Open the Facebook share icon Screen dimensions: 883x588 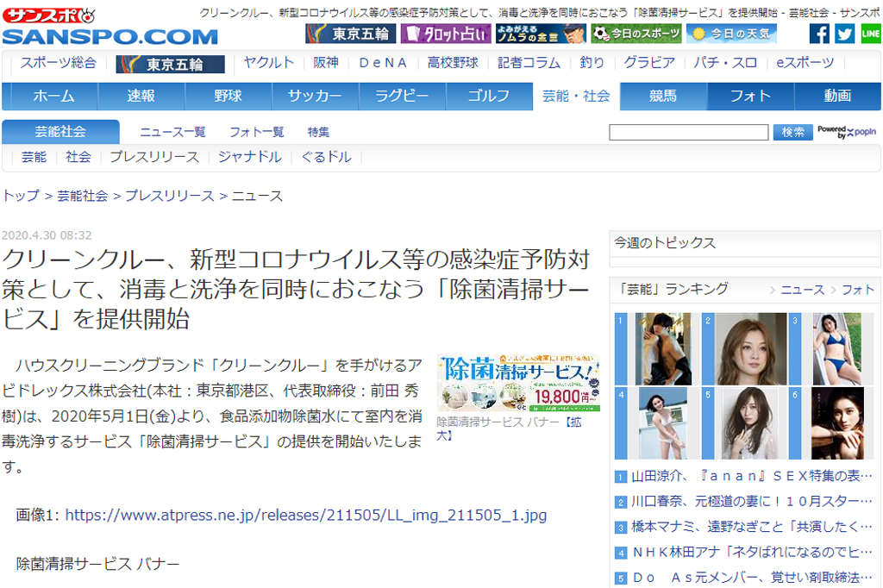pyautogui.click(x=819, y=34)
